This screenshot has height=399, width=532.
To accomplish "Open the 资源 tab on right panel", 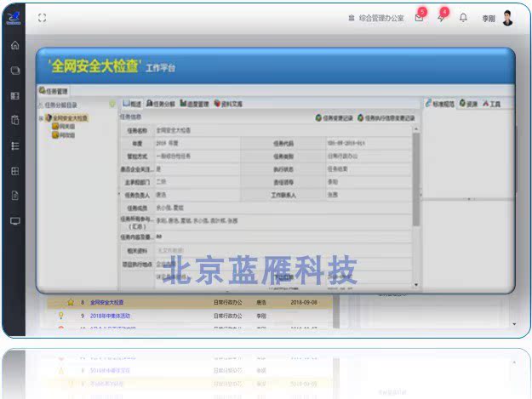I will pyautogui.click(x=468, y=104).
